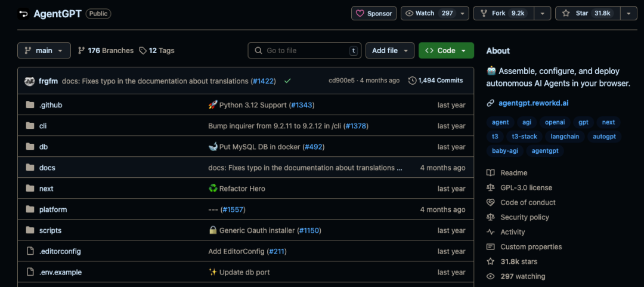Image resolution: width=644 pixels, height=287 pixels.
Task: Expand the main branch dropdown
Action: 44,51
